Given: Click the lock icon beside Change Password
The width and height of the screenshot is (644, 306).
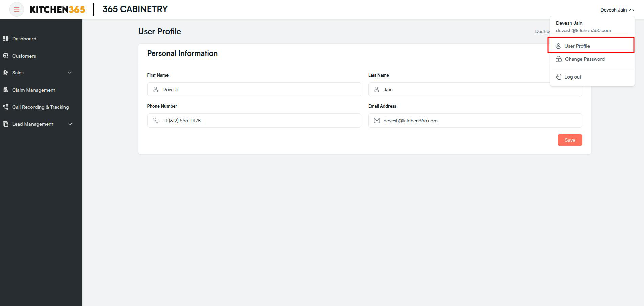Looking at the screenshot, I should [559, 59].
